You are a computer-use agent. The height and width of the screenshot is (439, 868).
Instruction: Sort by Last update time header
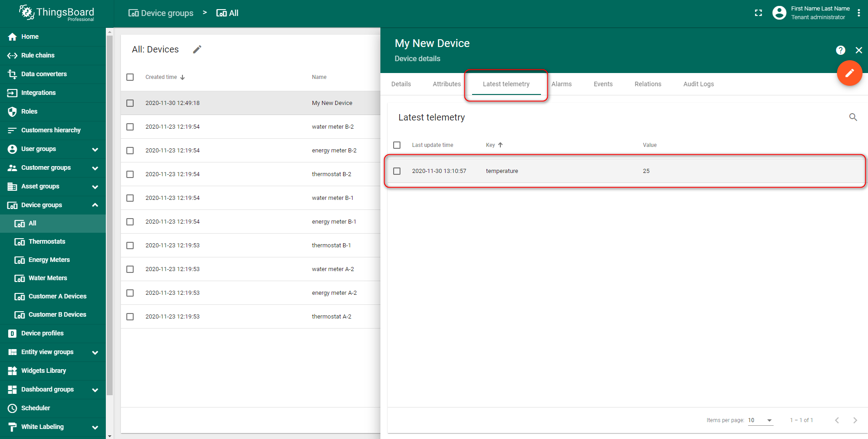[432, 145]
